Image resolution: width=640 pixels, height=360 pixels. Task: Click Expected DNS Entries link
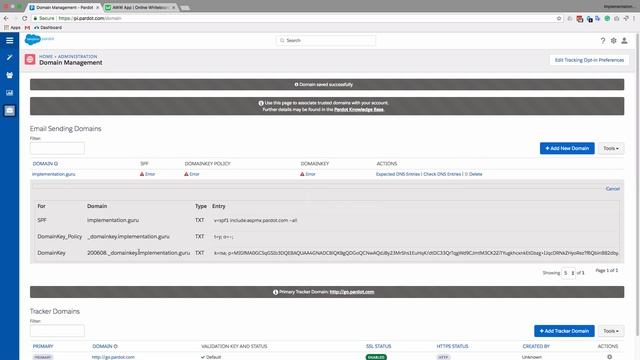pyautogui.click(x=398, y=174)
